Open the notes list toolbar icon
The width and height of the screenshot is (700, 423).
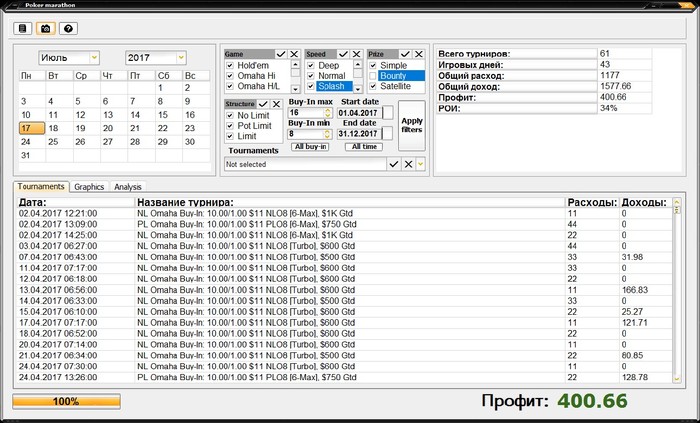pyautogui.click(x=22, y=29)
